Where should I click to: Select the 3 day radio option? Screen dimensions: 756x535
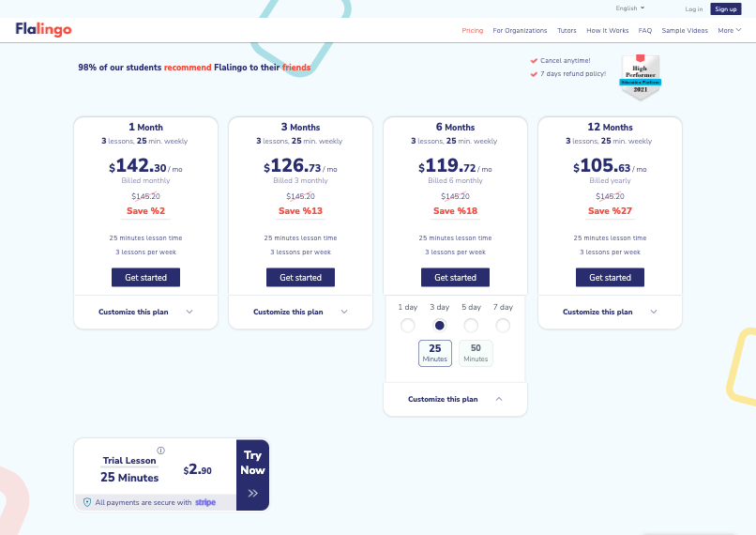pos(439,326)
